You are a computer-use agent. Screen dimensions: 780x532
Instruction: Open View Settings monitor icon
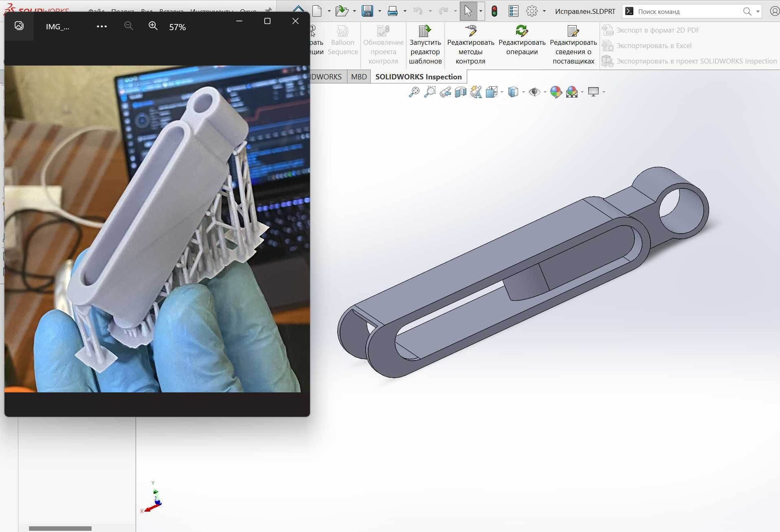tap(593, 92)
